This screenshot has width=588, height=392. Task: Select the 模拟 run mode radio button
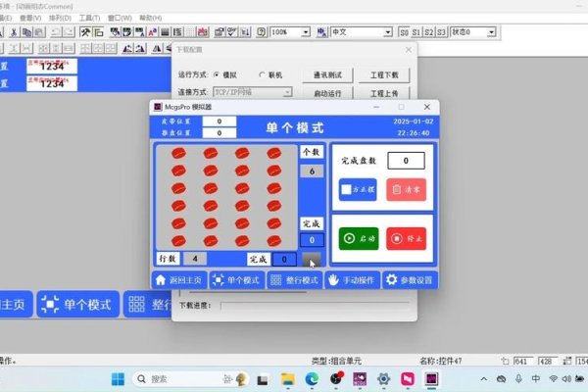(217, 75)
